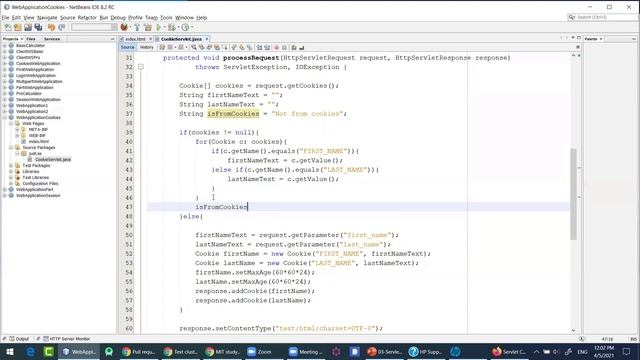Close the CookieServlet.java tab

tap(207, 39)
